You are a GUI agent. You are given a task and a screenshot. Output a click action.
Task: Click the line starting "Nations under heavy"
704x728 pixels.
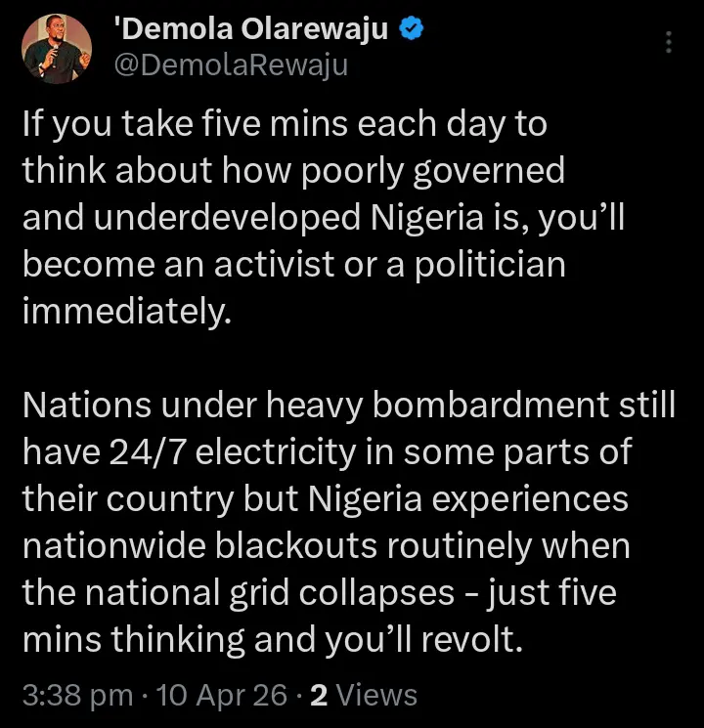click(347, 406)
